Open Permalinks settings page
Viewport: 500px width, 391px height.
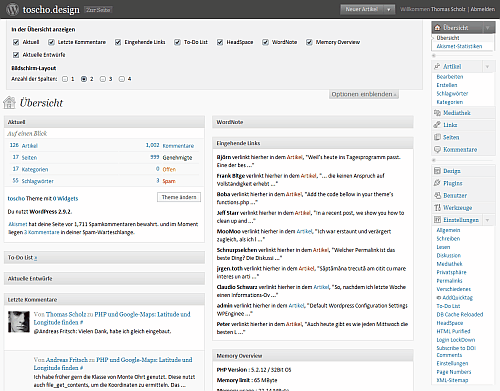[449, 281]
